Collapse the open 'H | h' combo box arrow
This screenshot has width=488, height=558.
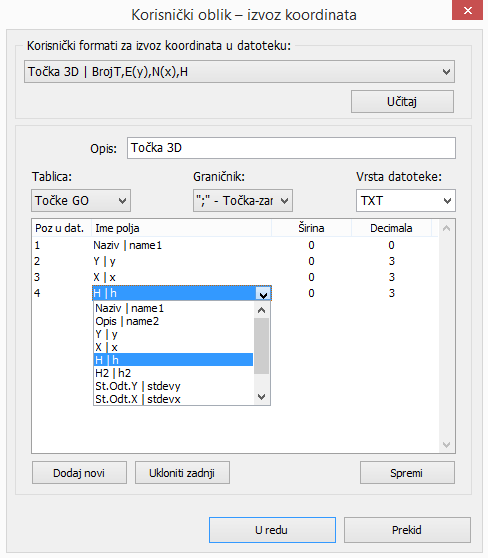pyautogui.click(x=263, y=294)
